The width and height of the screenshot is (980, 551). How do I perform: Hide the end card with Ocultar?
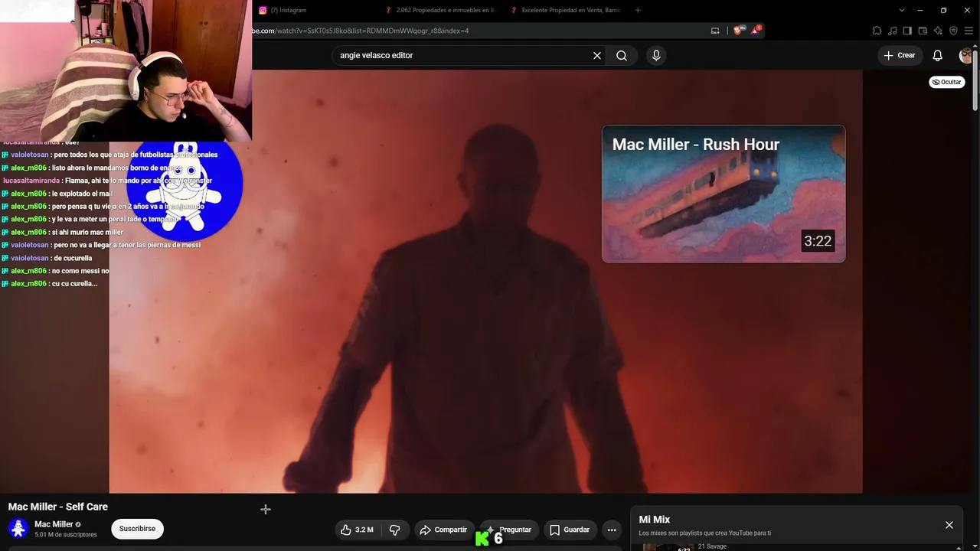[x=947, y=82]
